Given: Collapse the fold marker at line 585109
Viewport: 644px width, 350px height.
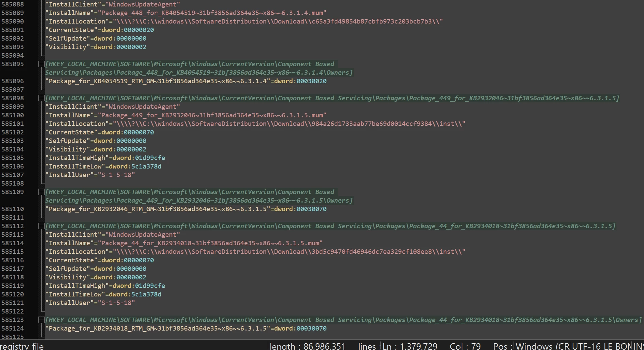Looking at the screenshot, I should [41, 192].
